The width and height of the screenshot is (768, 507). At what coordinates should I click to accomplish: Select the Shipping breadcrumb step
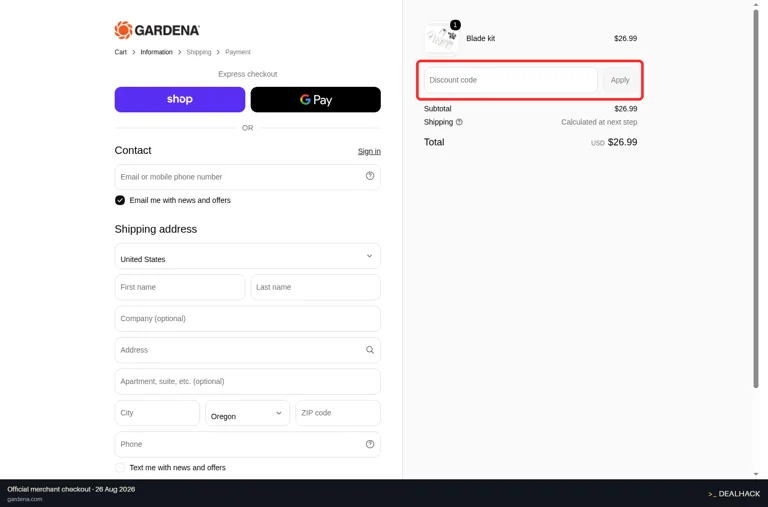[x=198, y=52]
